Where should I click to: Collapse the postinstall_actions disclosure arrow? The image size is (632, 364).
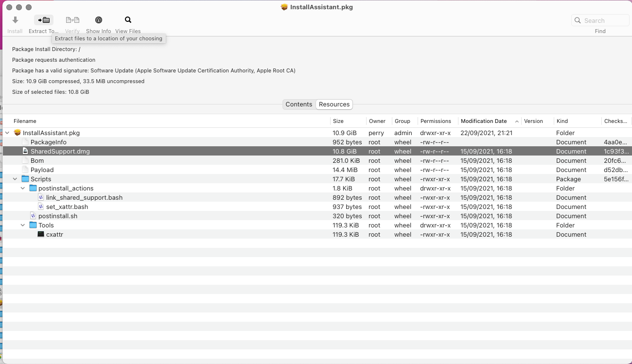click(23, 188)
